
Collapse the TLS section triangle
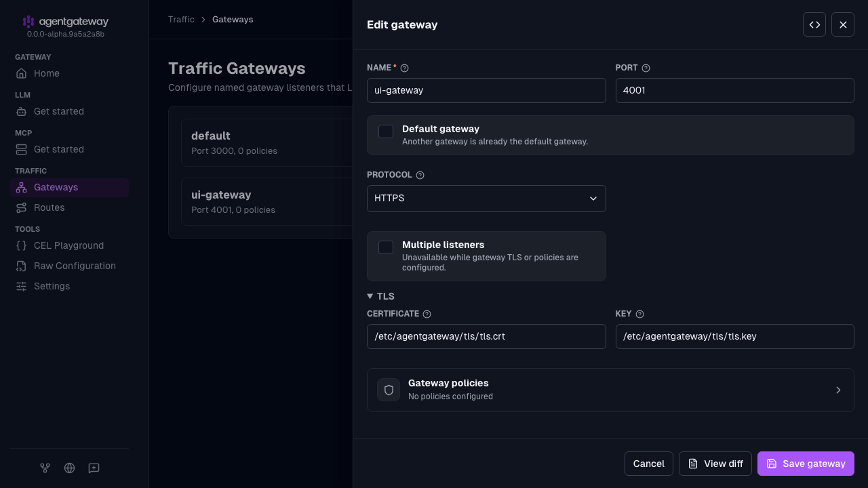tap(370, 296)
